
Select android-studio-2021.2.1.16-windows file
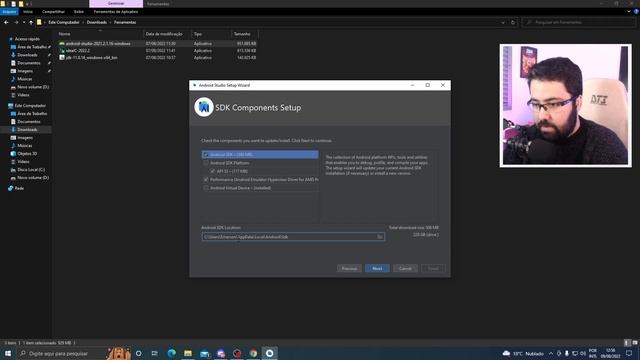[x=98, y=44]
